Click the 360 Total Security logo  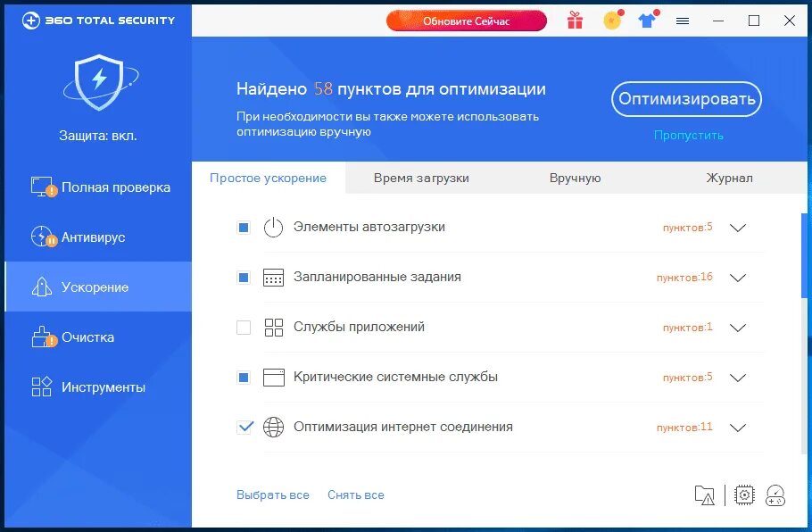point(98,21)
